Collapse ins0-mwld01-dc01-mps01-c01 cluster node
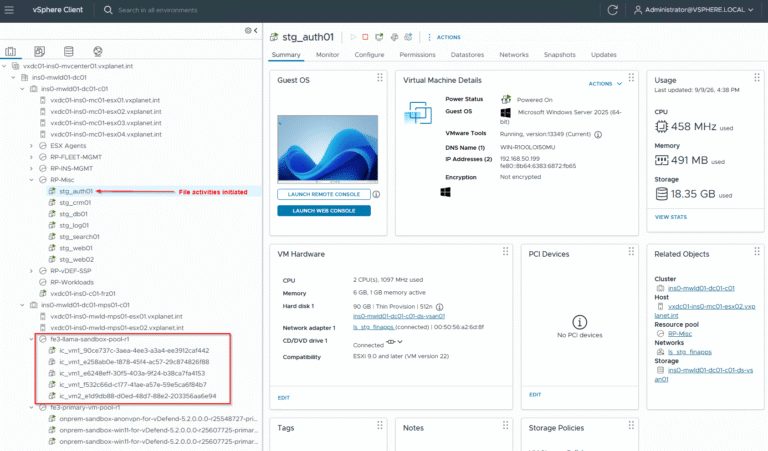This screenshot has width=768, height=451. click(22, 305)
